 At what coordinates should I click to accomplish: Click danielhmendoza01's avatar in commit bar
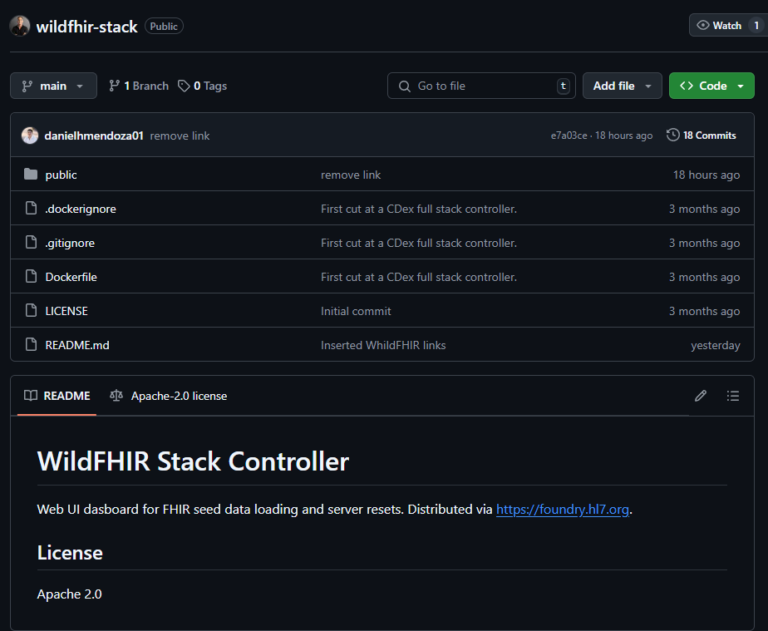pos(30,136)
